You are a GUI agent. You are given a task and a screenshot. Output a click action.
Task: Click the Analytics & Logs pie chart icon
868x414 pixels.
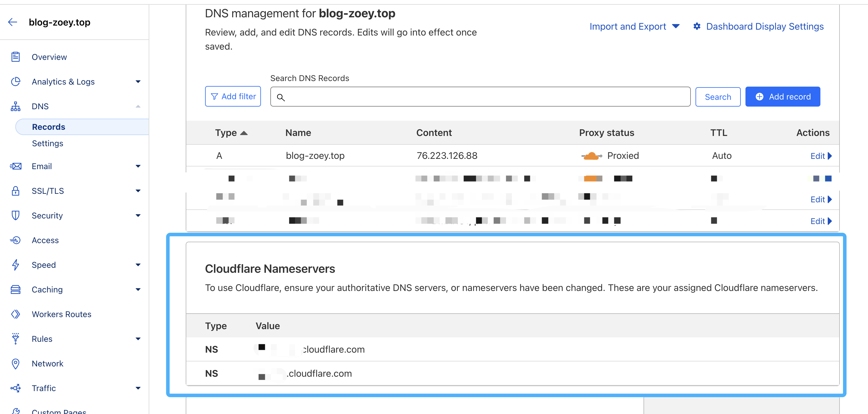pyautogui.click(x=16, y=81)
